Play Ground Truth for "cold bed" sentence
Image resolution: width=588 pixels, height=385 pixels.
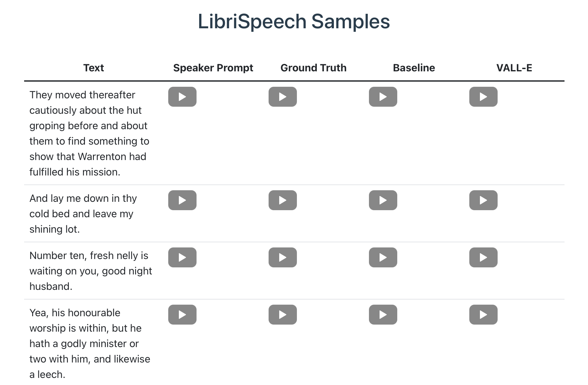pyautogui.click(x=282, y=200)
